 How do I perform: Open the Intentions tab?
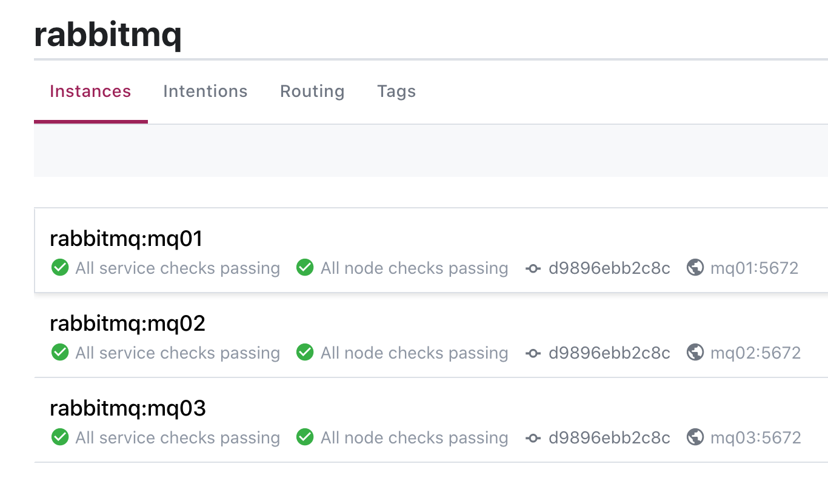(x=205, y=91)
